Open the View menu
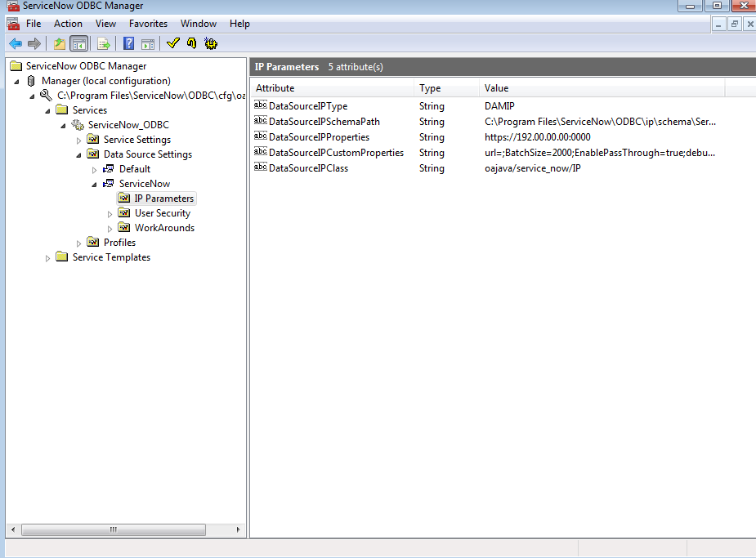This screenshot has height=558, width=756. point(105,24)
